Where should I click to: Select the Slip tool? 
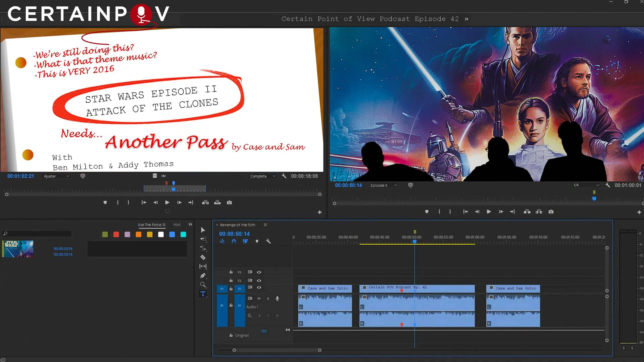[203, 266]
